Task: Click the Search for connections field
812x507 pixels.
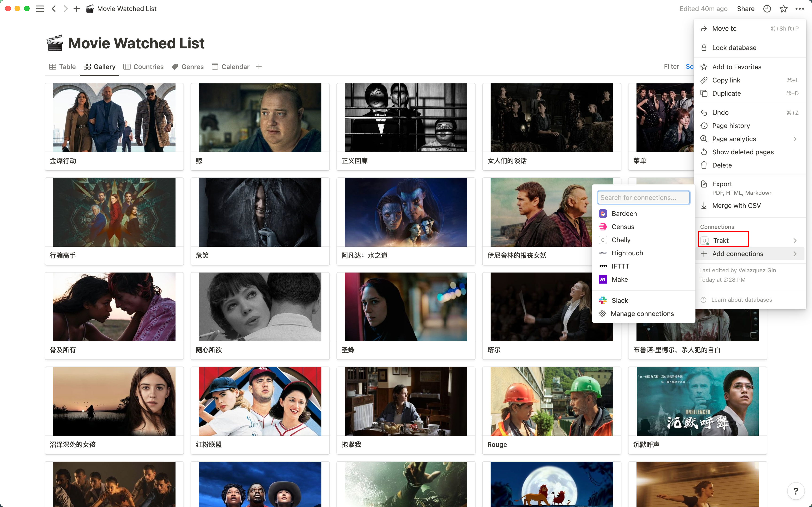Action: pyautogui.click(x=643, y=198)
